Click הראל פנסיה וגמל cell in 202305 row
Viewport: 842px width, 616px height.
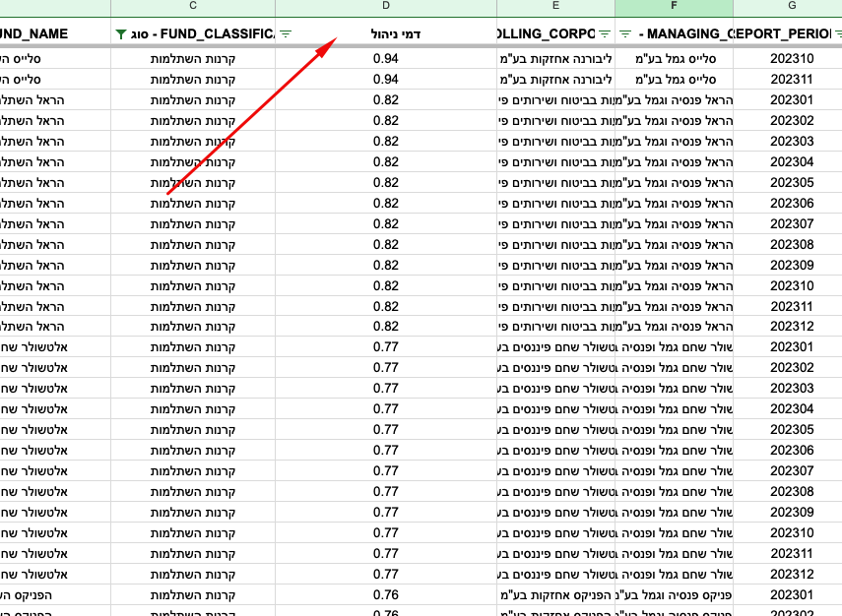(674, 182)
